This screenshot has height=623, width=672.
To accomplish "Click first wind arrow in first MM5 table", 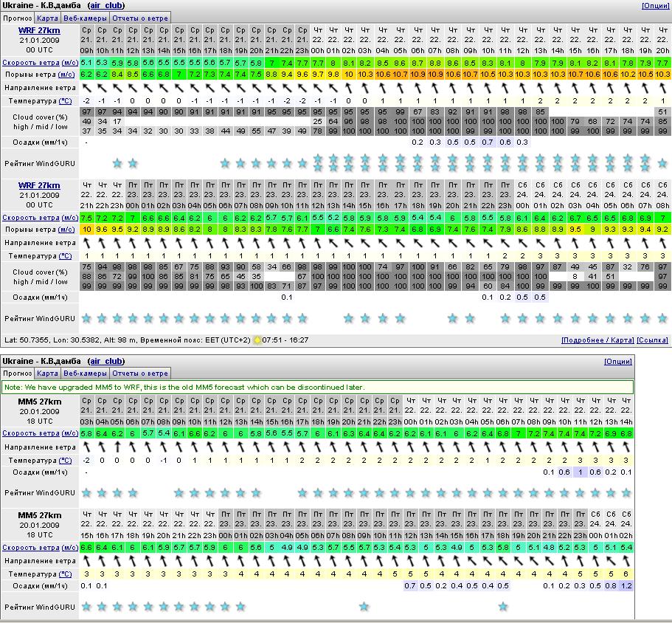I will click(x=86, y=447).
